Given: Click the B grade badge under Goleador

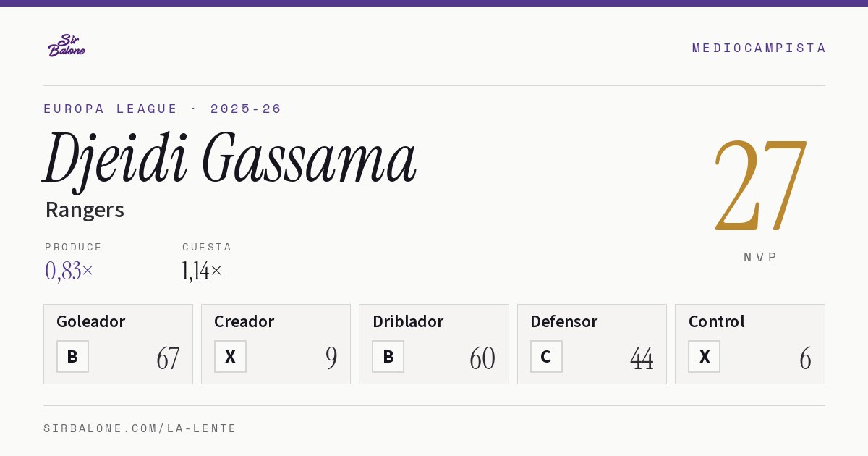Looking at the screenshot, I should [72, 357].
